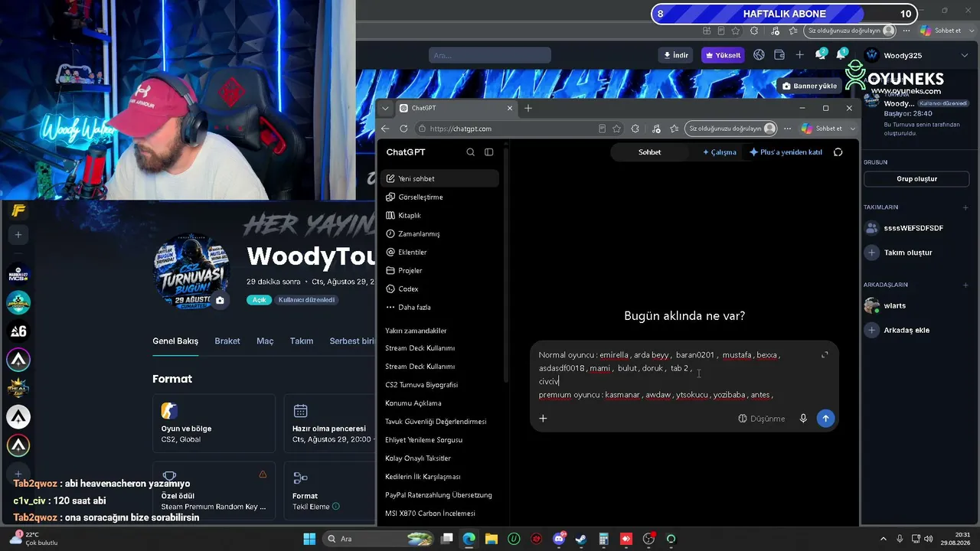
Task: Open Steam from the taskbar
Action: point(580,539)
